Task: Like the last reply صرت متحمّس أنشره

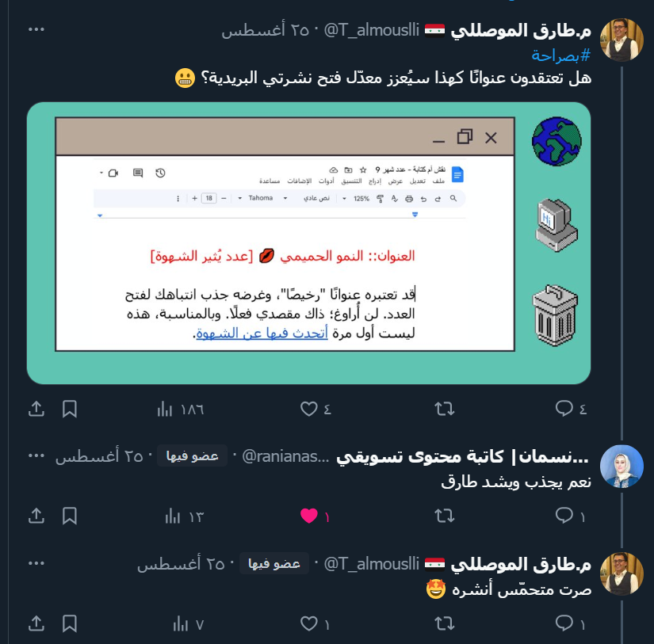Action: pyautogui.click(x=315, y=623)
